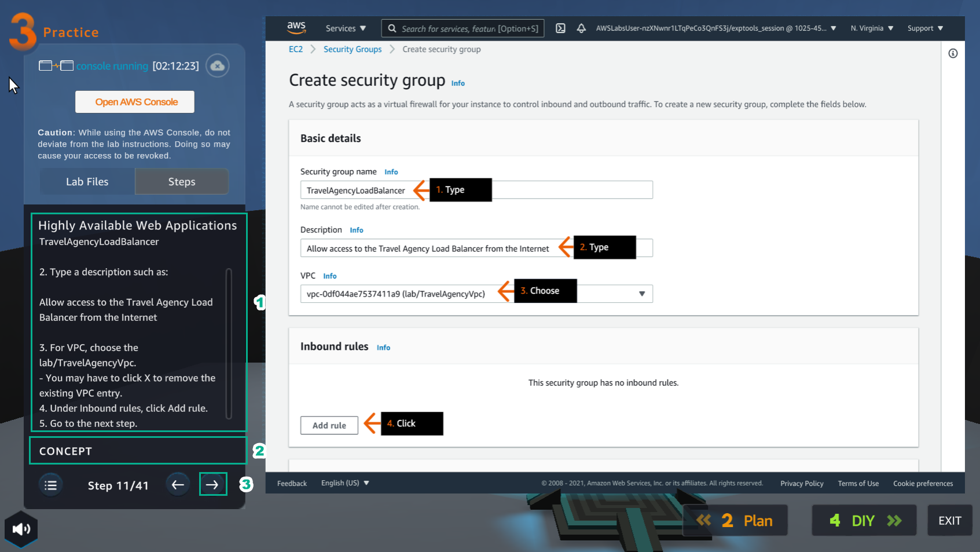Image resolution: width=980 pixels, height=552 pixels.
Task: Click Info link for Security group name
Action: pos(391,172)
